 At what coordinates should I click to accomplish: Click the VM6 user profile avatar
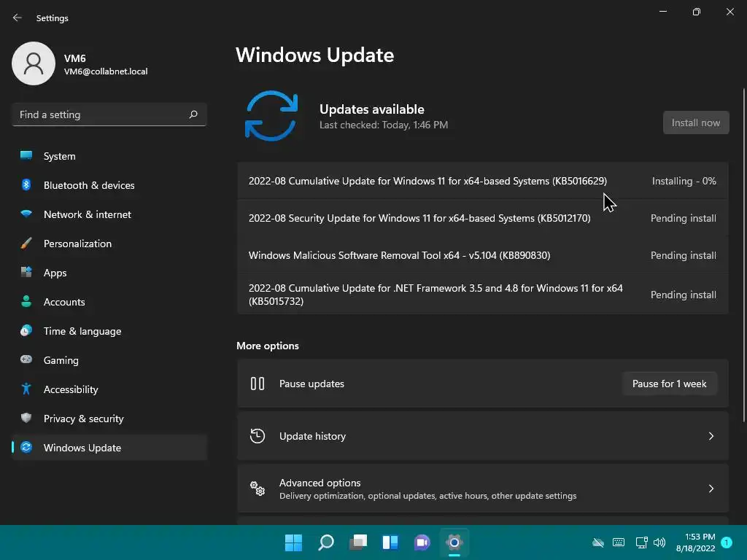pos(34,63)
